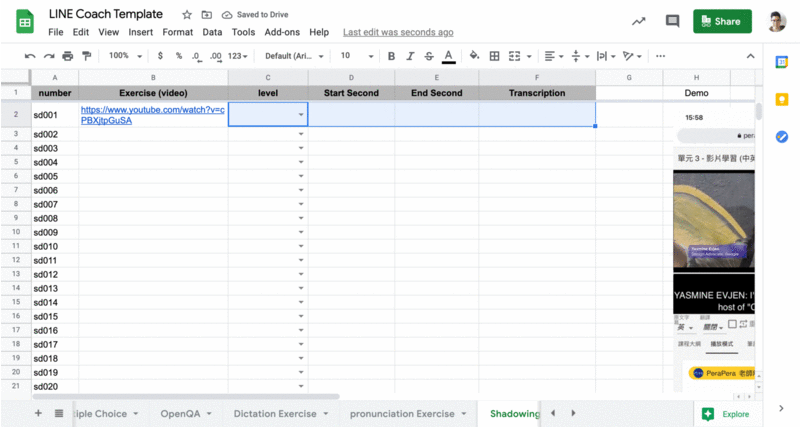Switch to the Dictation Exercise tab
The width and height of the screenshot is (800, 427).
point(275,414)
